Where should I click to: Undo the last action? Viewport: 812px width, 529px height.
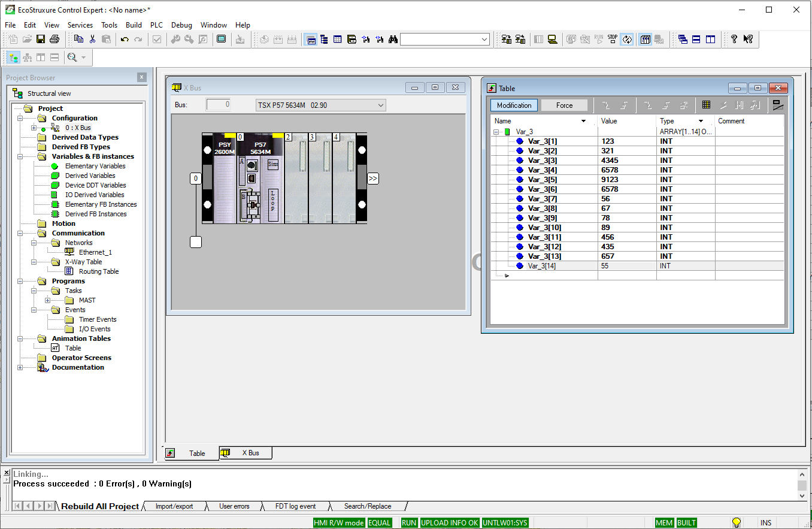pyautogui.click(x=125, y=39)
